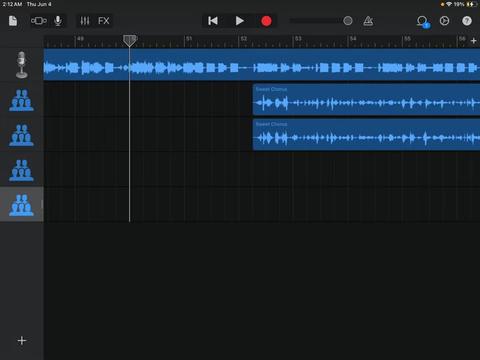Open the FX panel
This screenshot has height=360, width=480.
coord(104,21)
